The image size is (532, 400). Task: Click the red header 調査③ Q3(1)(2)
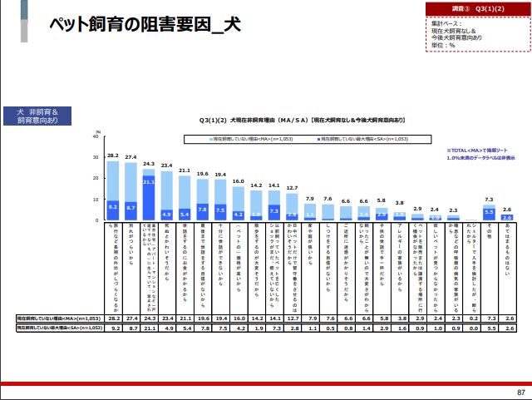click(x=478, y=9)
